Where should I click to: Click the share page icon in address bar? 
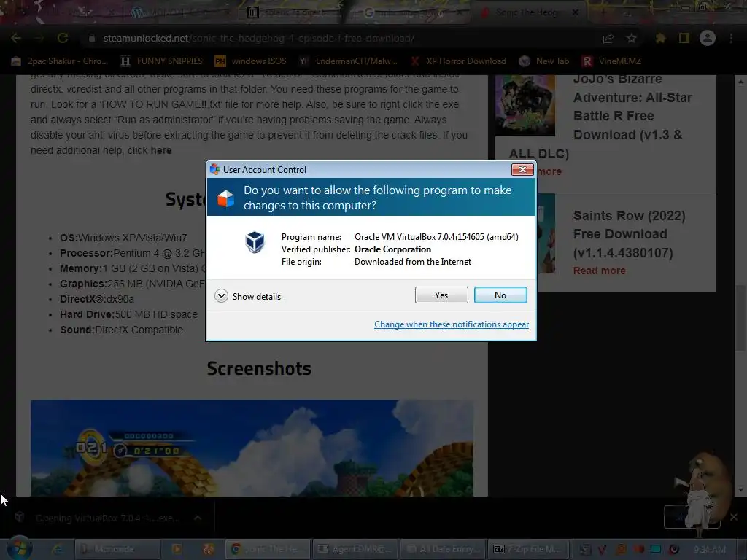(608, 38)
